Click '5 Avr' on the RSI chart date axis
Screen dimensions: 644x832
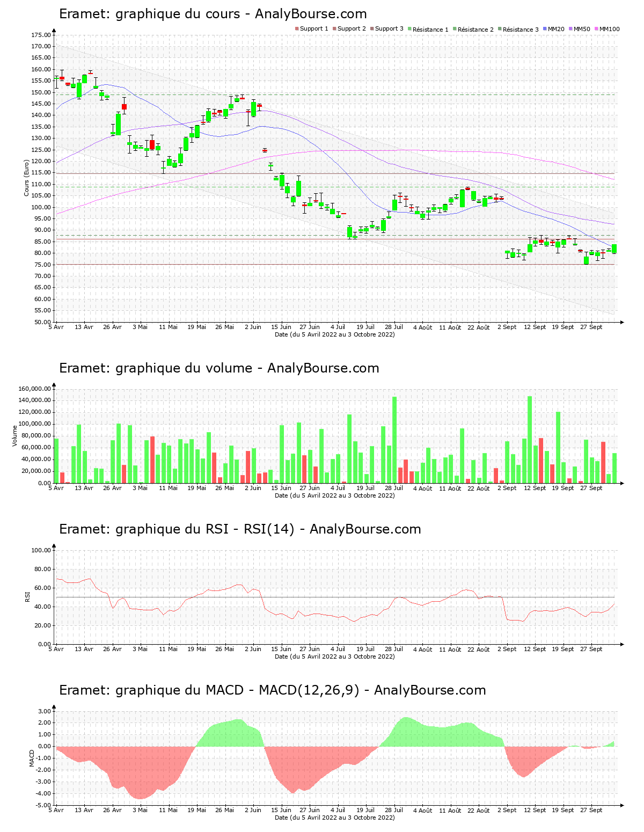(56, 649)
